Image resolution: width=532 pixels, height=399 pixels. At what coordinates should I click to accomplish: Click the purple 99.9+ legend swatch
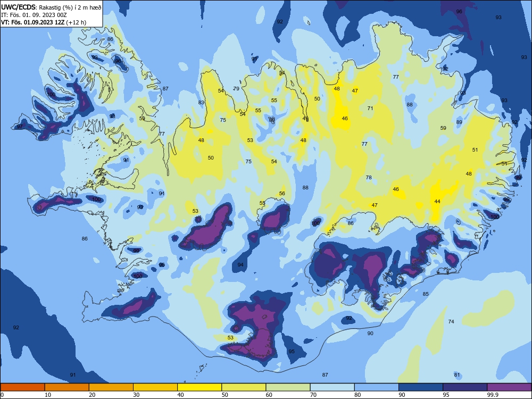point(509,387)
